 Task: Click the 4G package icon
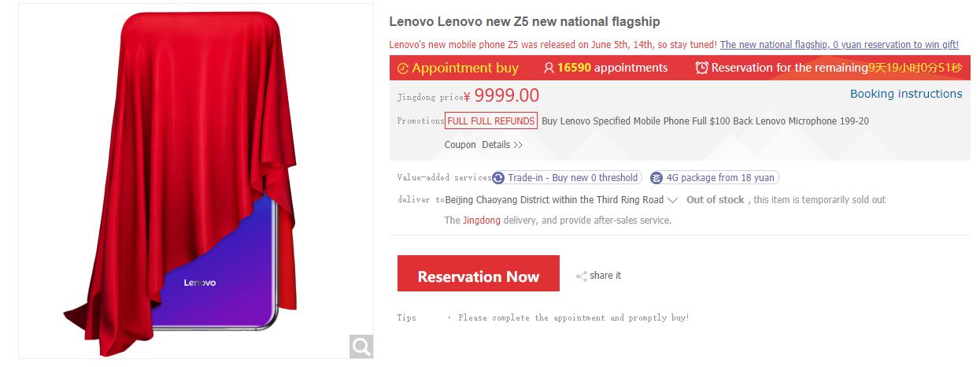click(656, 178)
